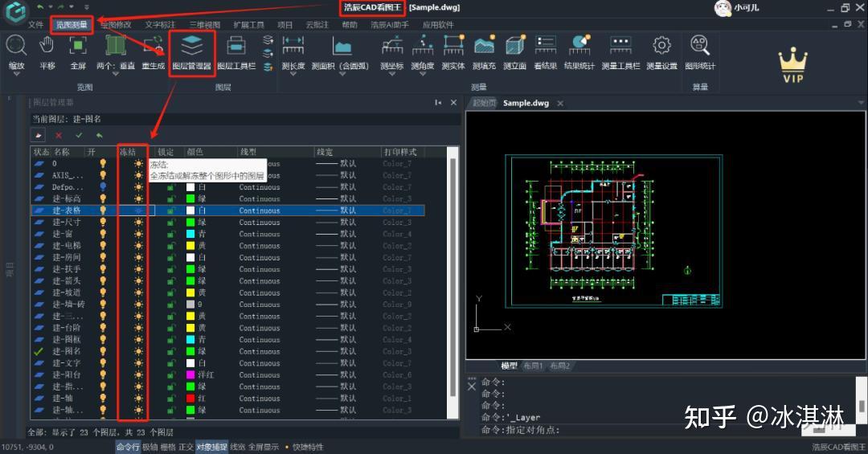Image resolution: width=868 pixels, height=454 pixels.
Task: Click the 两个:垂直 viewport layout icon
Action: [x=116, y=45]
